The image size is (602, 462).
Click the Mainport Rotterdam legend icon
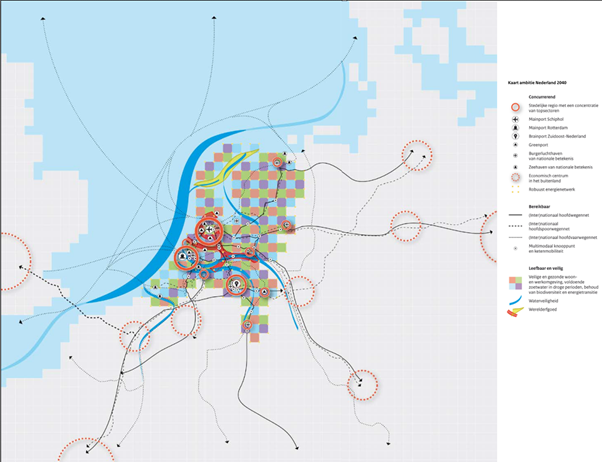(x=515, y=128)
